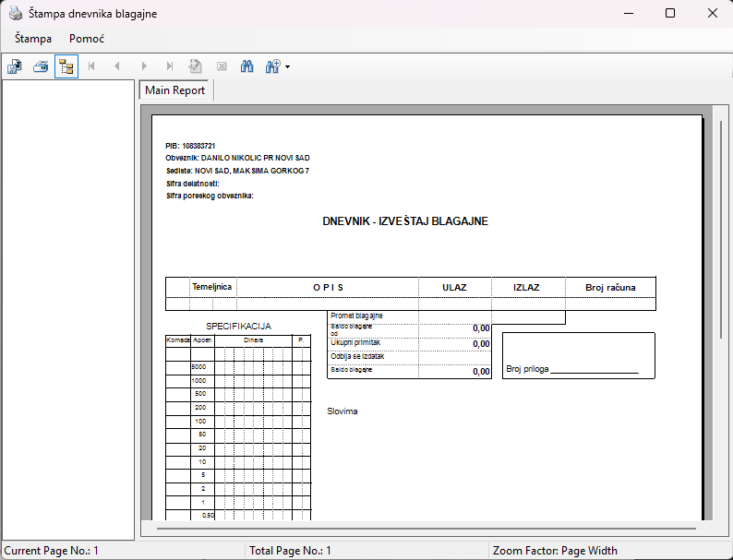Click the Find Text binoculars icon
Screen dimensions: 733x560
(x=246, y=66)
